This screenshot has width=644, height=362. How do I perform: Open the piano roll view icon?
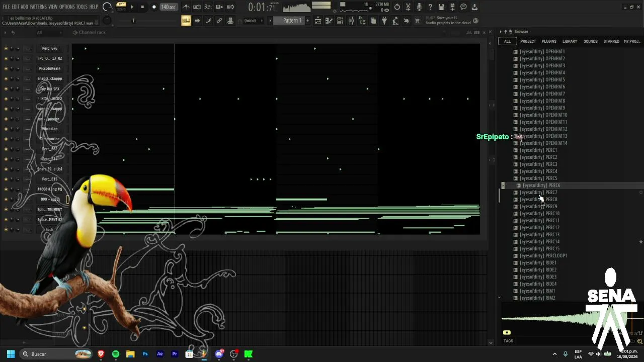tap(329, 21)
